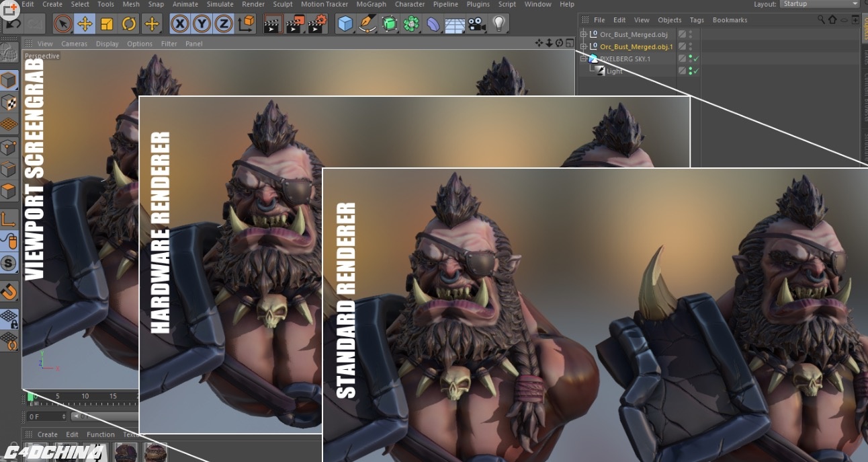Click Object Manager home icon
The image size is (868, 462).
[x=833, y=20]
